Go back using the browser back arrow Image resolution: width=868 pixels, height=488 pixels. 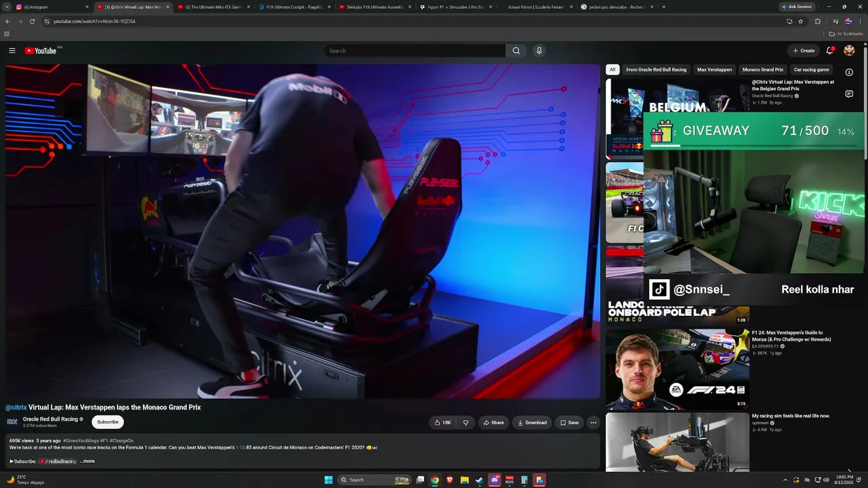[x=7, y=21]
